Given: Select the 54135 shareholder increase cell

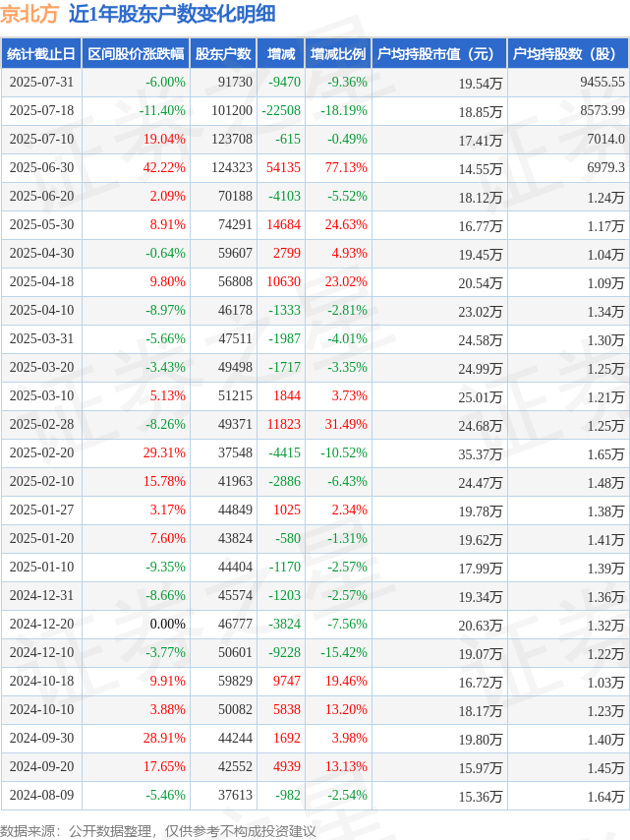Looking at the screenshot, I should tap(281, 167).
